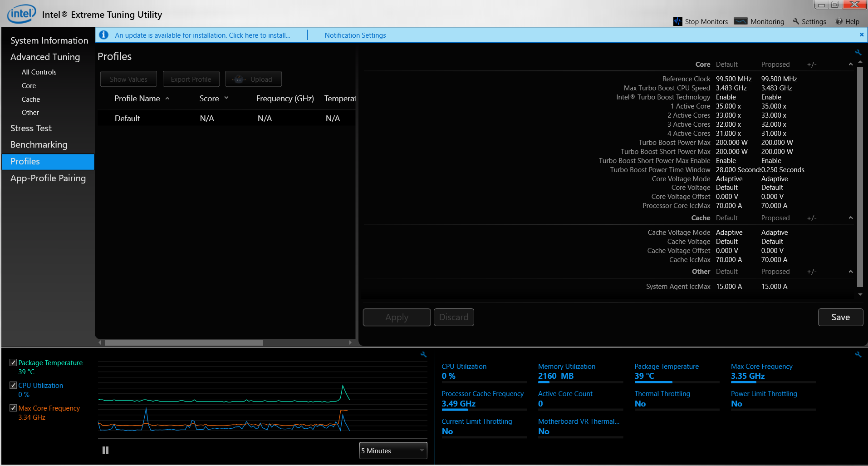
Task: Click System Agent IccMax proposed 15.000 A
Action: tap(774, 287)
